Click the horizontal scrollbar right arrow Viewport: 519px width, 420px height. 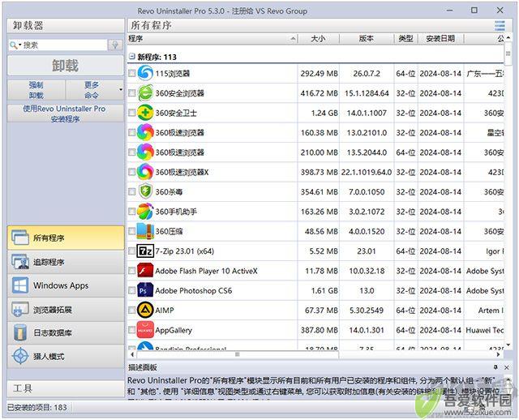(x=498, y=354)
